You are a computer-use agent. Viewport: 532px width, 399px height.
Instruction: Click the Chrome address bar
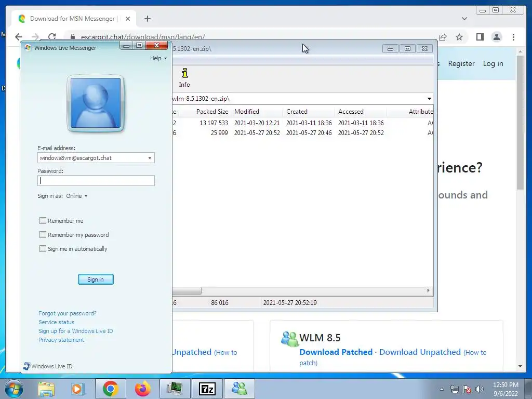pyautogui.click(x=251, y=37)
